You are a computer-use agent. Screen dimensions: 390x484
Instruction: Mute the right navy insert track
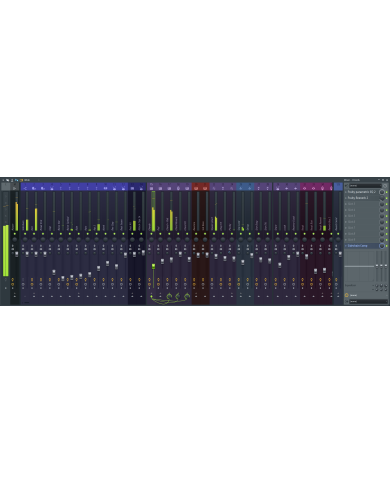(x=141, y=234)
